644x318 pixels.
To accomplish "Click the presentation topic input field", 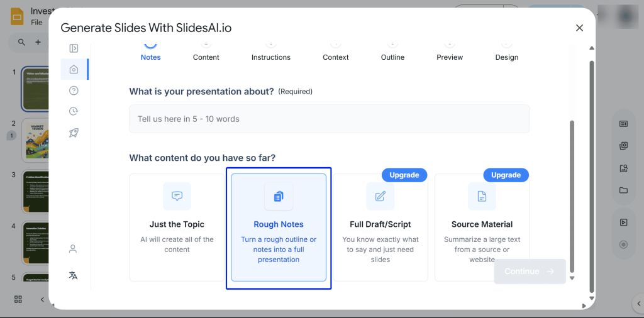I will 329,119.
